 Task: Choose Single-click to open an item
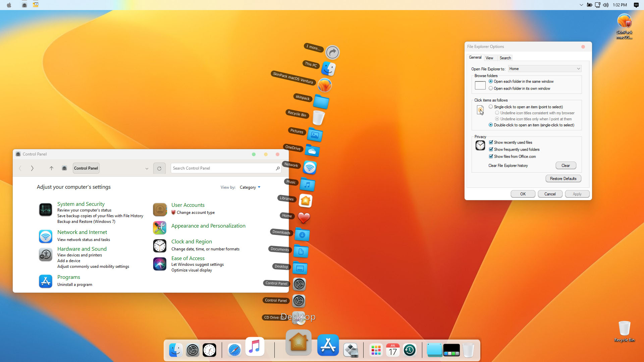[491, 107]
